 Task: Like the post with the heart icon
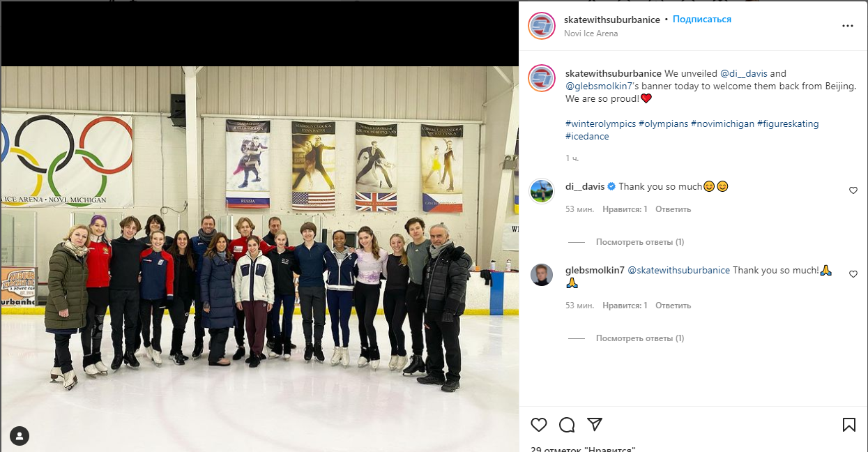(x=539, y=424)
